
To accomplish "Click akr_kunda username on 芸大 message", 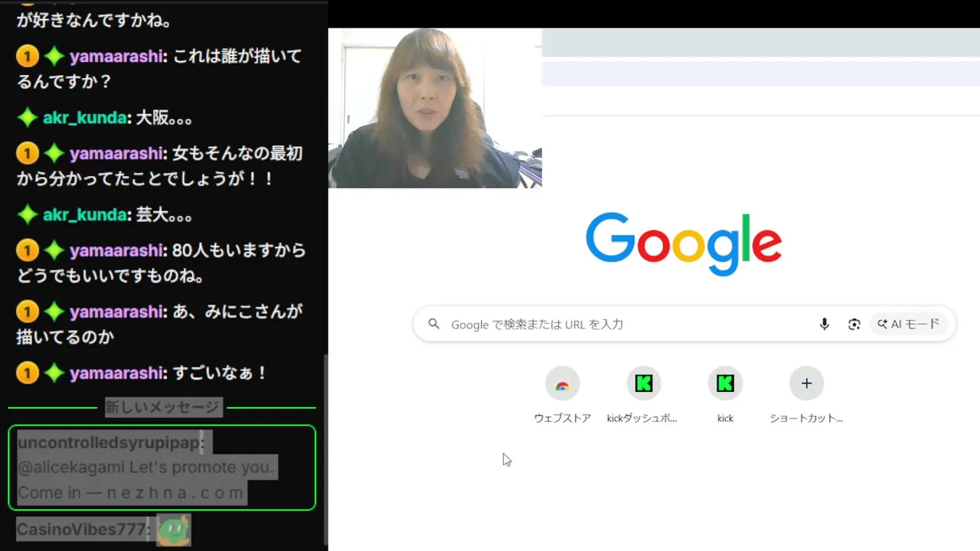I will click(x=86, y=214).
